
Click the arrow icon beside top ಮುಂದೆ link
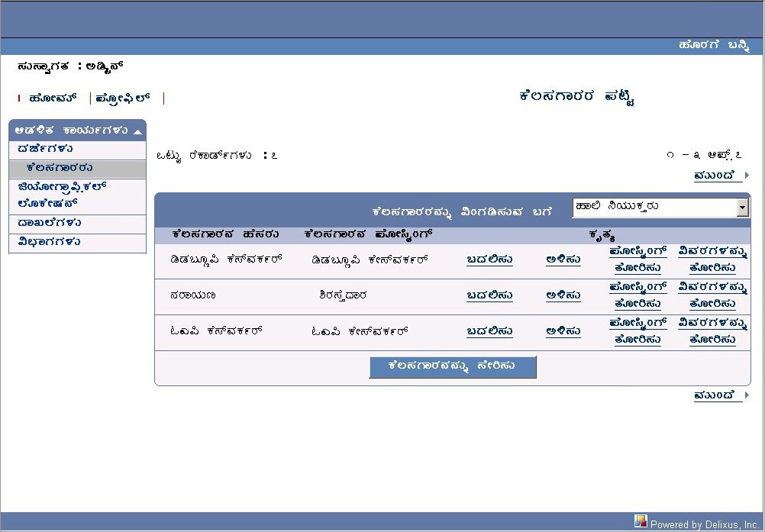click(747, 176)
